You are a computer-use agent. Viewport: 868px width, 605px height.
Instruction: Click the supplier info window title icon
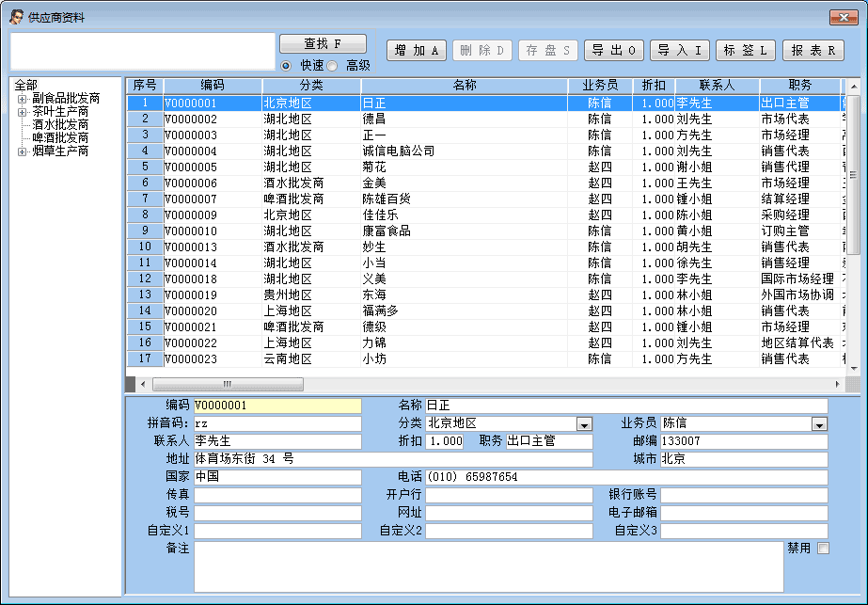click(16, 16)
